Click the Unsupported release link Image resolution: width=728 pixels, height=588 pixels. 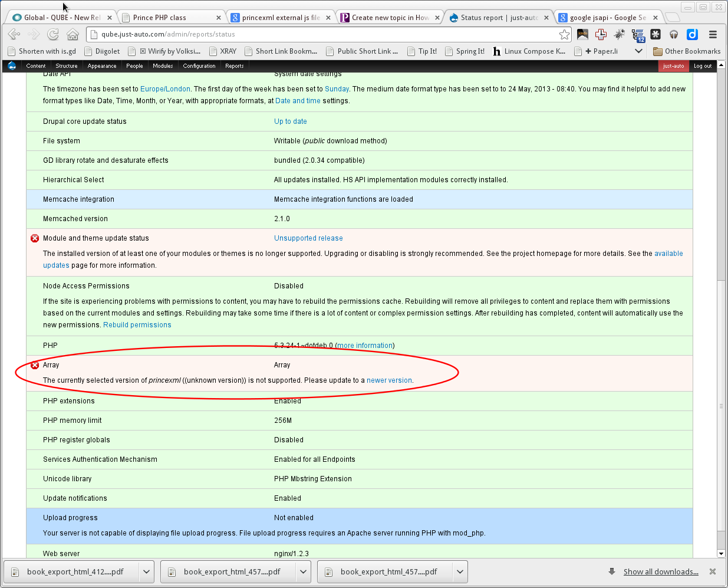(308, 238)
